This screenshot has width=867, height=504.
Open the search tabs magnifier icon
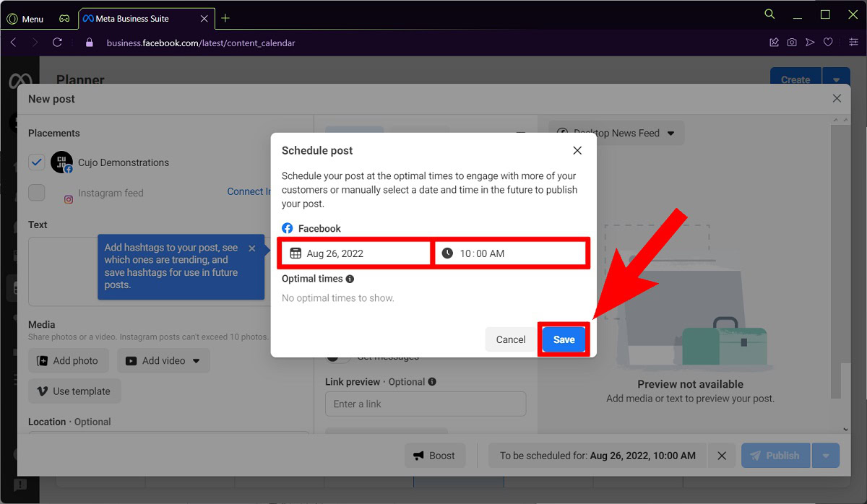pyautogui.click(x=769, y=14)
